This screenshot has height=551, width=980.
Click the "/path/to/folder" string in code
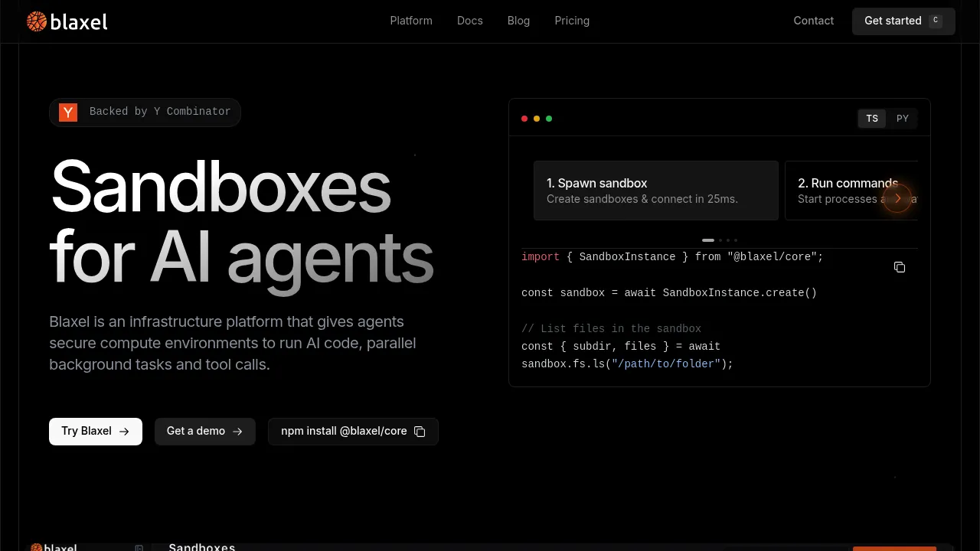click(666, 364)
